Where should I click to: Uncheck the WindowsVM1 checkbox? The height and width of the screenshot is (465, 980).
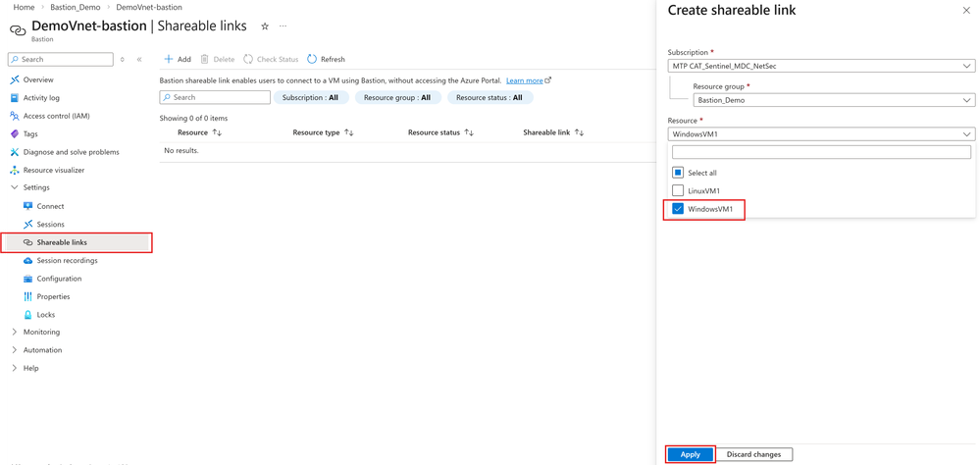point(678,209)
